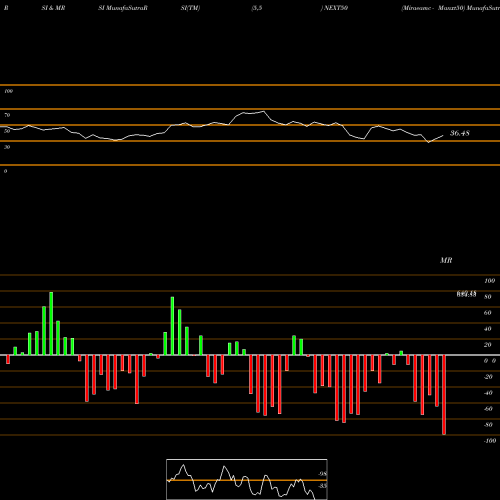
Task: Click the 100 level label on the RSI panel
Action: 8,91
